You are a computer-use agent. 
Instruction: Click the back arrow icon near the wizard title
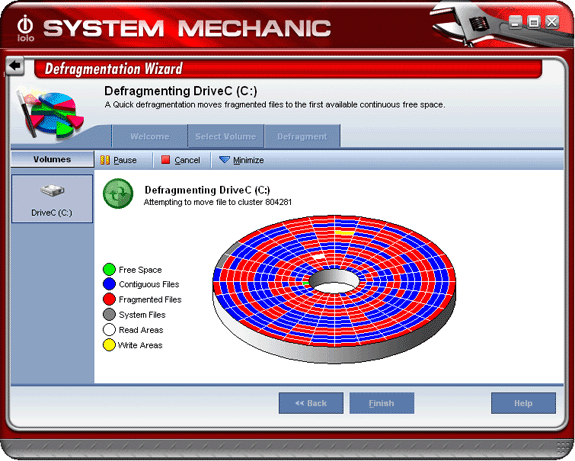coord(15,66)
